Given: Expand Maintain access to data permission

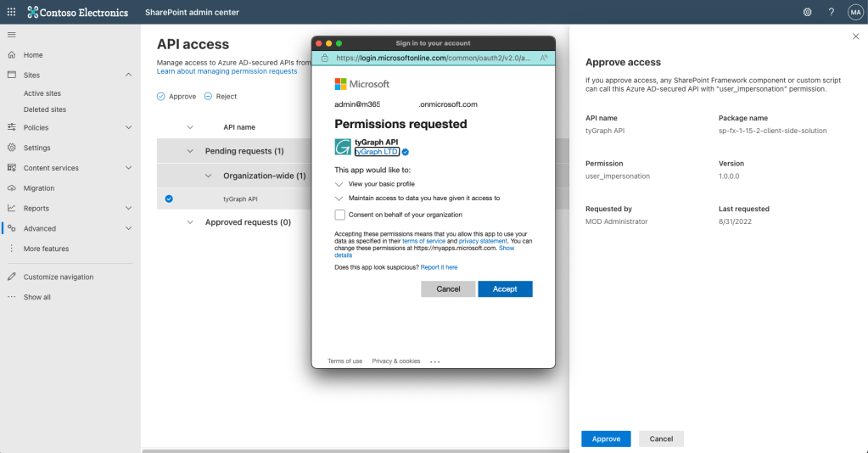Looking at the screenshot, I should point(339,199).
